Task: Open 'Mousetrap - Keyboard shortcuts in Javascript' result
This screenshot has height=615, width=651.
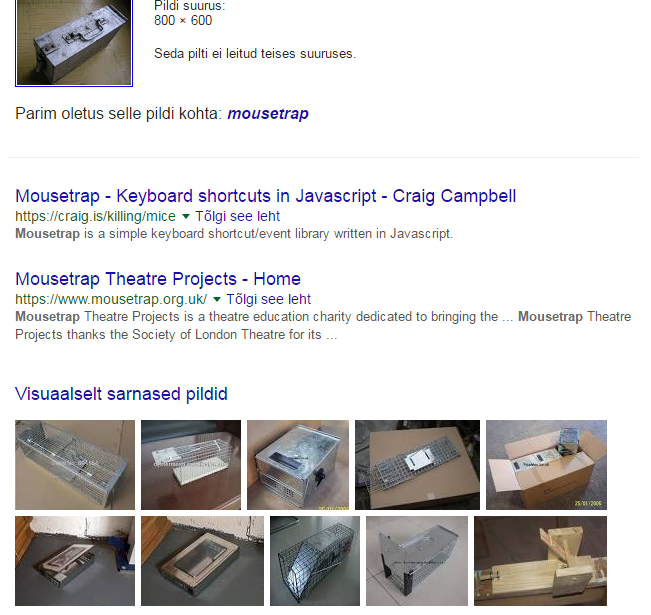Action: (266, 196)
